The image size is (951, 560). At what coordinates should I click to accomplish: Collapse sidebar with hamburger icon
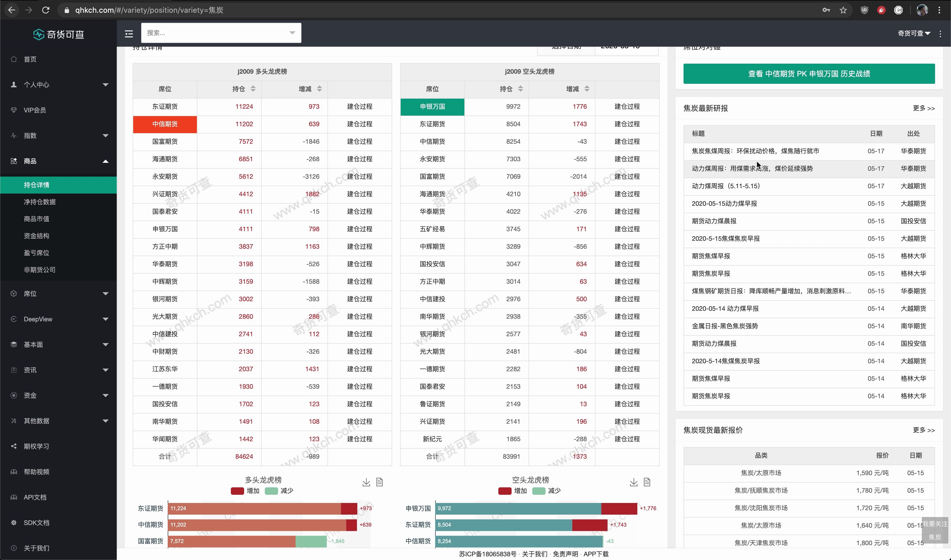coord(129,34)
